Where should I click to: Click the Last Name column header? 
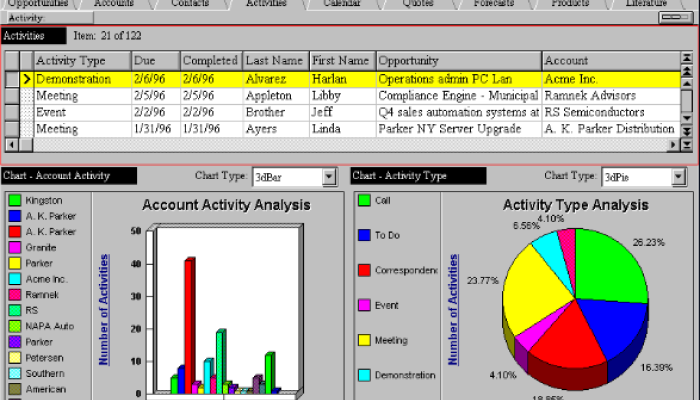pos(276,60)
